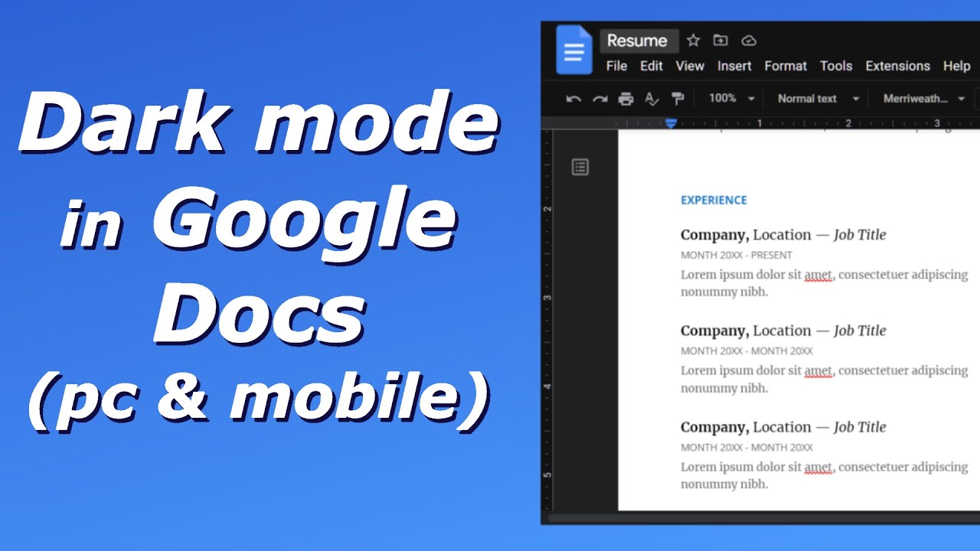Rename the Resume document title
Screen dimensions: 980x551
pos(638,41)
